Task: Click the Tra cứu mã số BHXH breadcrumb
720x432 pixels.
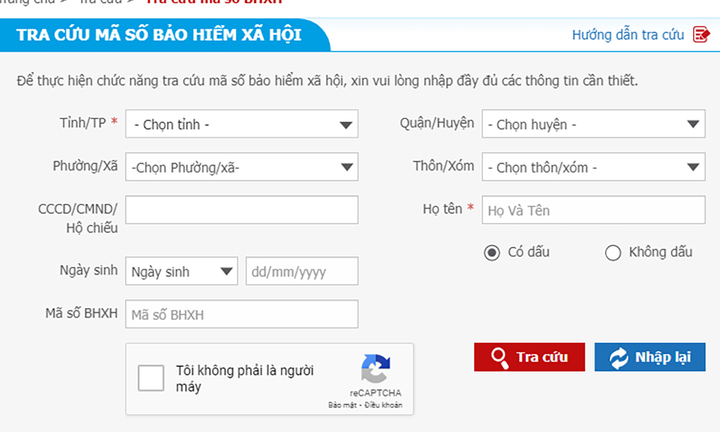Action: (214, 2)
